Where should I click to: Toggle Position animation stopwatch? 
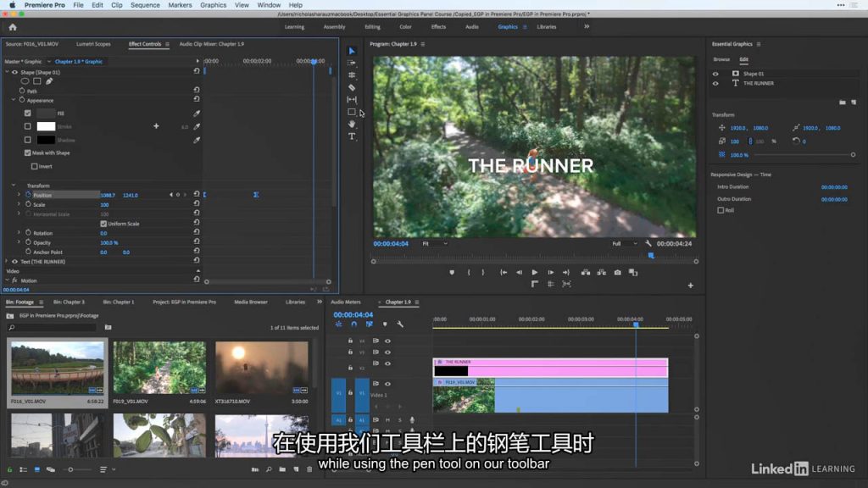click(x=28, y=195)
